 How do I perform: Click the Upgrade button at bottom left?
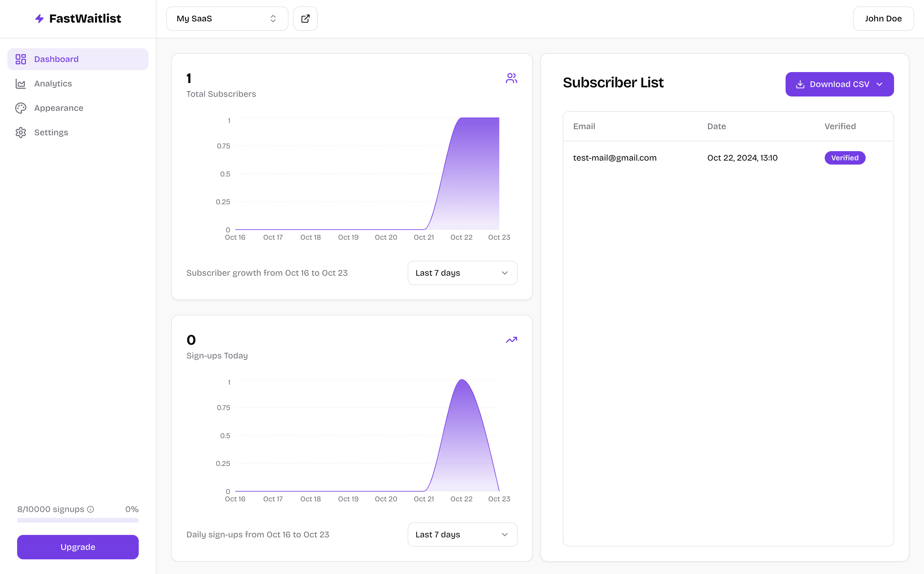(x=77, y=547)
